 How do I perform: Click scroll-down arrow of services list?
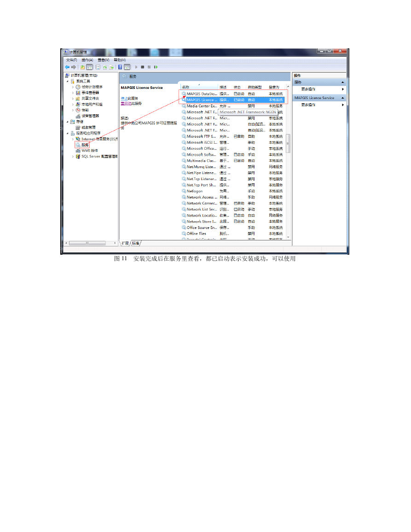288,237
